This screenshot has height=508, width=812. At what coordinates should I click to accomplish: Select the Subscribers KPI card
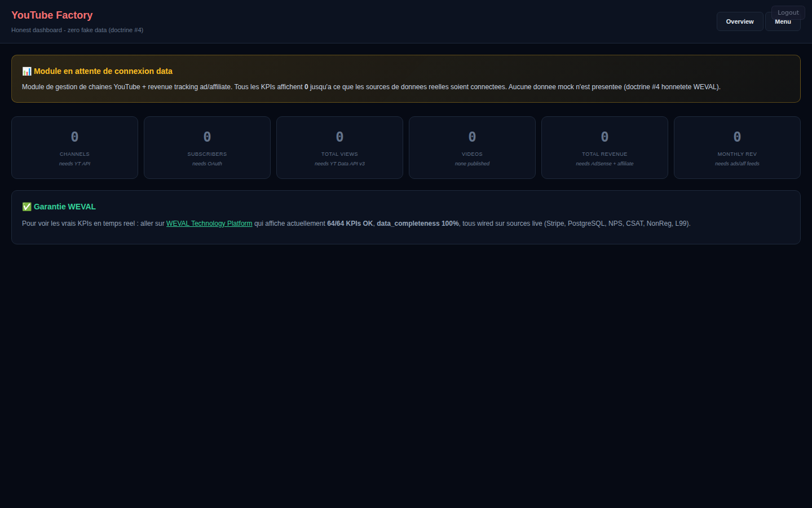[x=207, y=148]
